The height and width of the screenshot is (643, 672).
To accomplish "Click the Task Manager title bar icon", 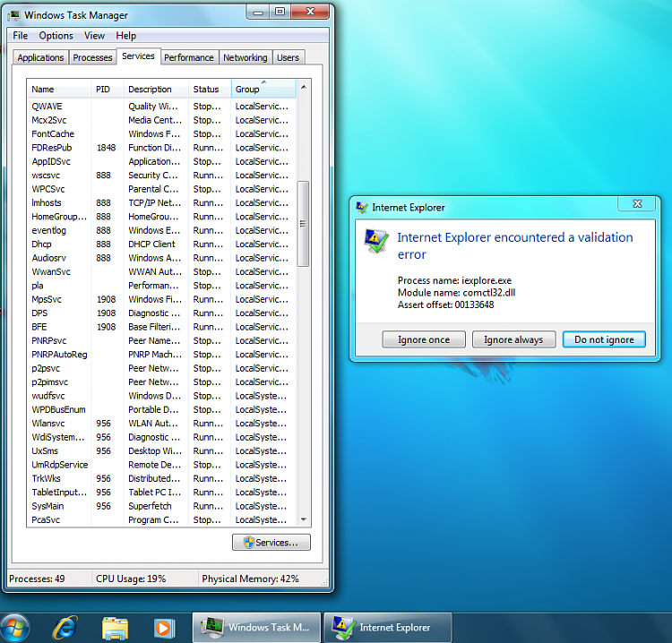I will click(14, 15).
